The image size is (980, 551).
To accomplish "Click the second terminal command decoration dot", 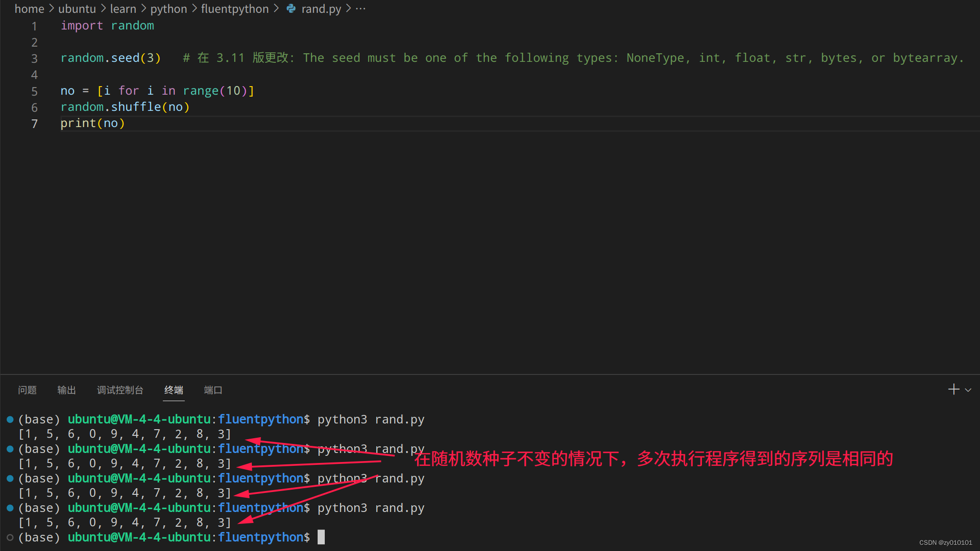I will point(10,449).
